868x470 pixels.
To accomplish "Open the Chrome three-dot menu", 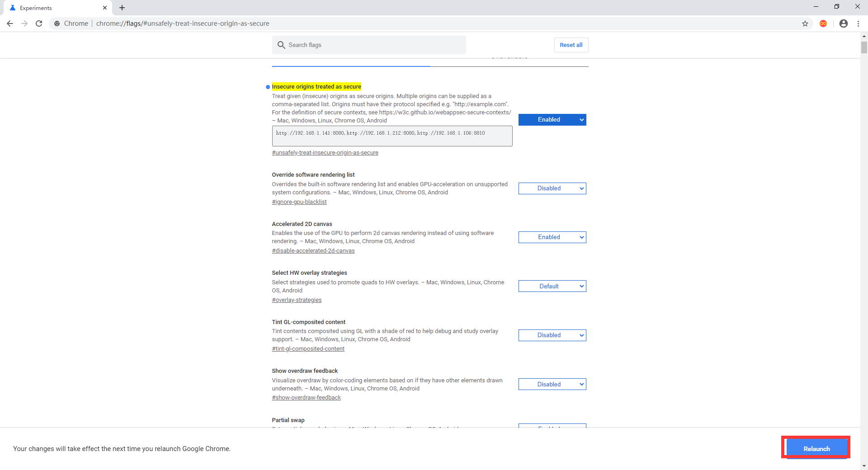I will click(859, 23).
